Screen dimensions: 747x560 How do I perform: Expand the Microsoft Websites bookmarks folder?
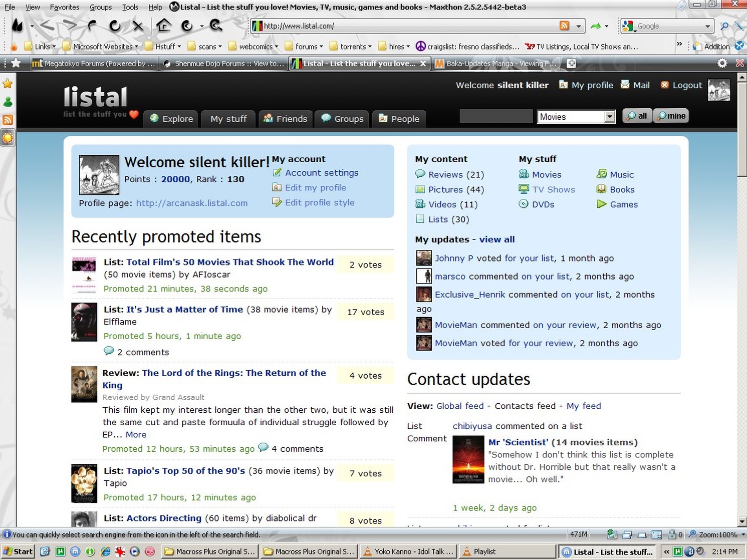[100, 47]
